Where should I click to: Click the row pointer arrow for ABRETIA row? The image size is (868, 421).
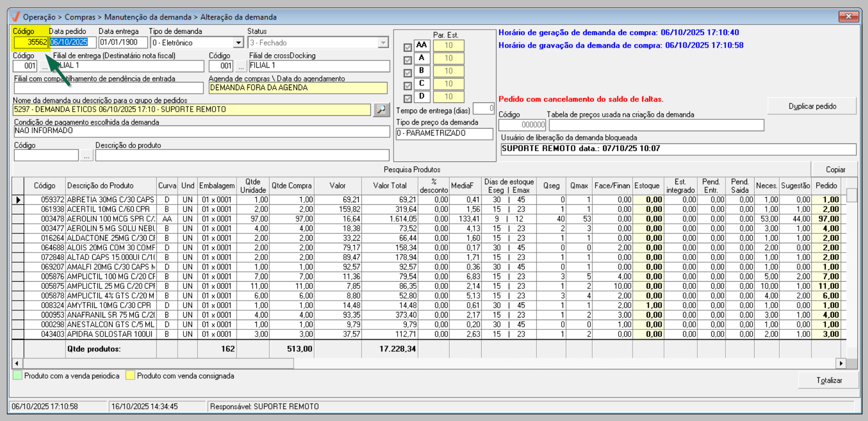point(18,200)
